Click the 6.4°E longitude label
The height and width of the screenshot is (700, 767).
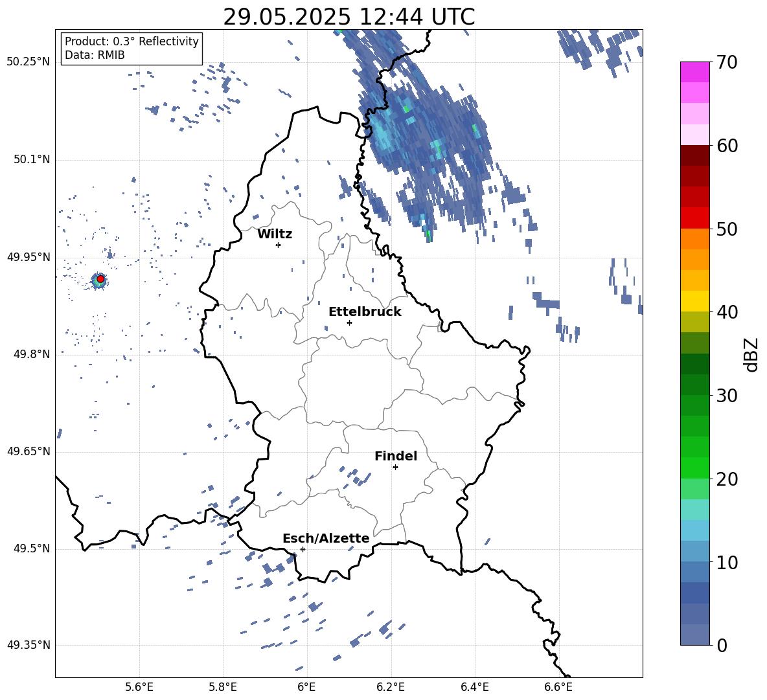click(x=474, y=687)
